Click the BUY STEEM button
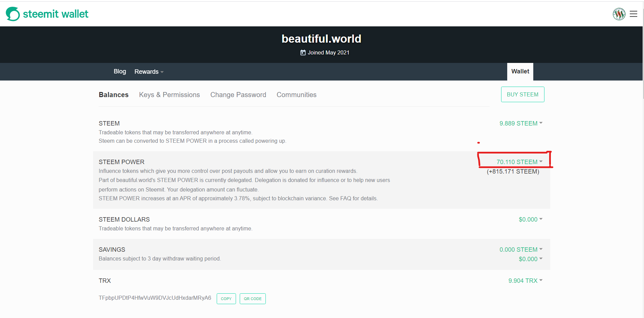 click(522, 94)
